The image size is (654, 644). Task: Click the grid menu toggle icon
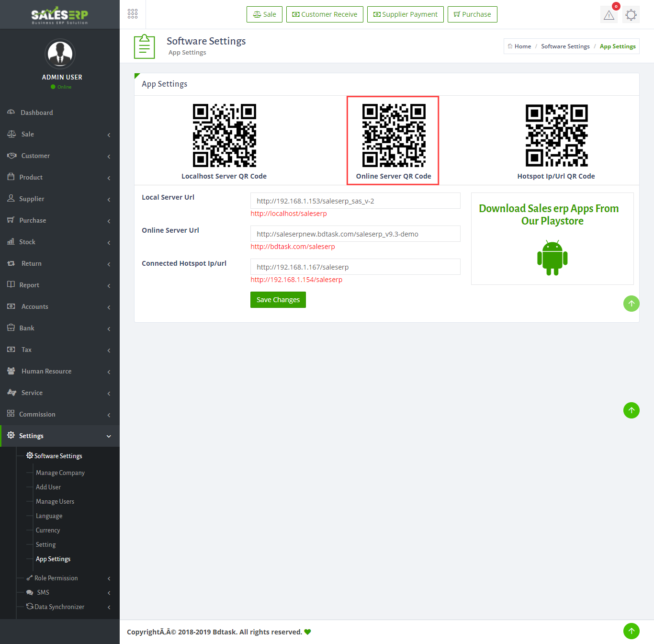pyautogui.click(x=133, y=14)
